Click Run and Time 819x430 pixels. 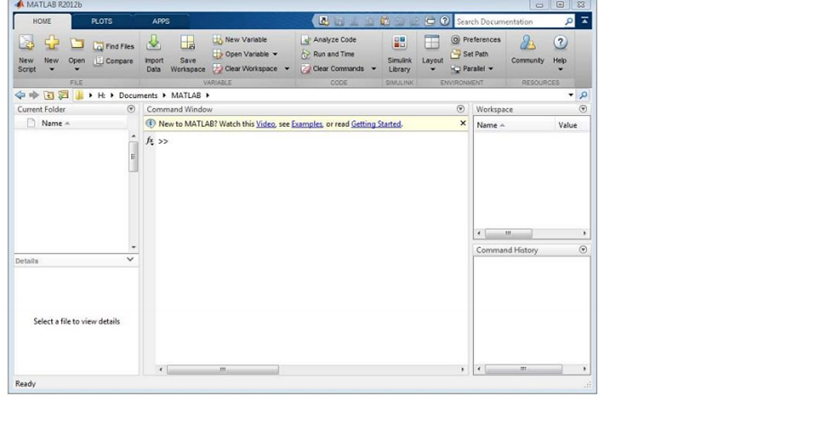pos(327,54)
